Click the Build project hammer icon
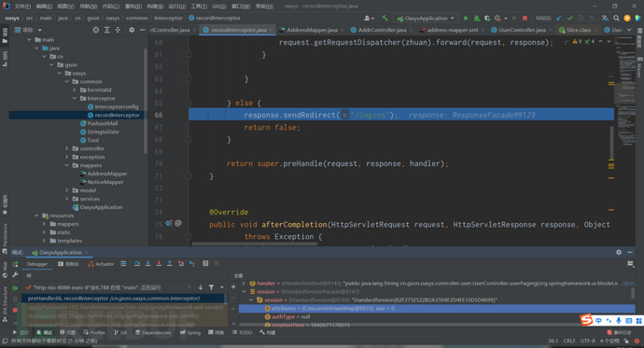Image resolution: width=644 pixels, height=348 pixels. pos(385,18)
